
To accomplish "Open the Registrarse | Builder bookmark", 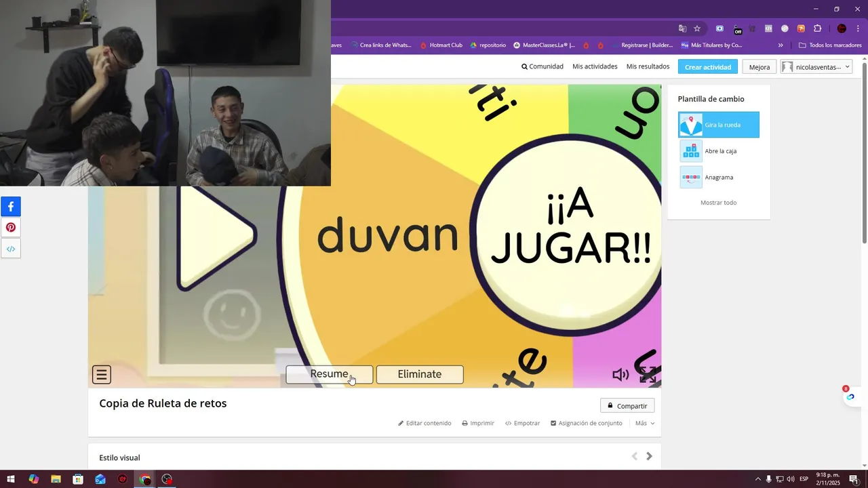I will [642, 45].
